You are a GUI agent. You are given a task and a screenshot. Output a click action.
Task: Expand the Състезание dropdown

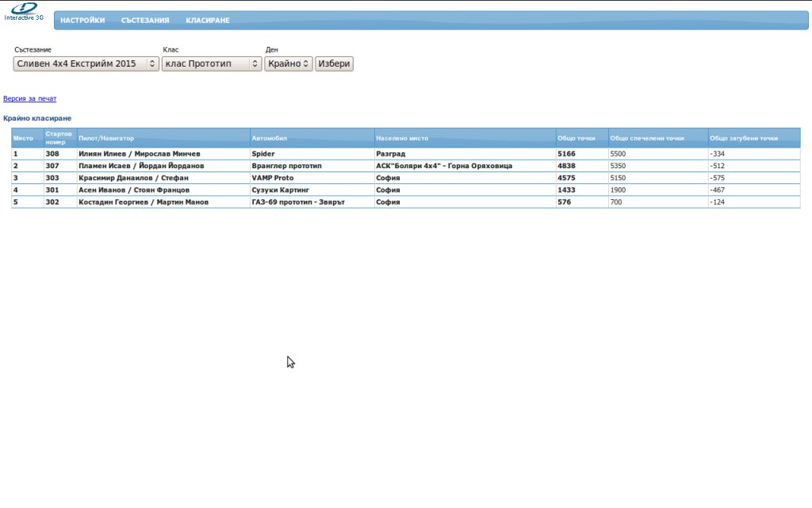point(86,63)
